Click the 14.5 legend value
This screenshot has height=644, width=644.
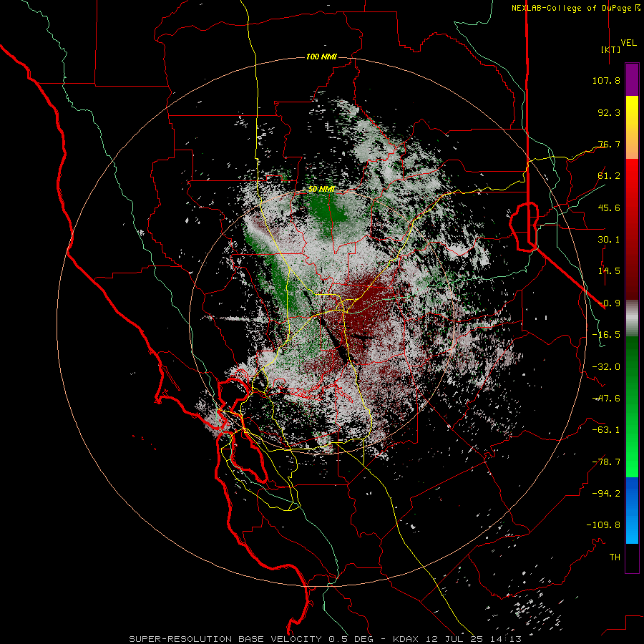[609, 270]
